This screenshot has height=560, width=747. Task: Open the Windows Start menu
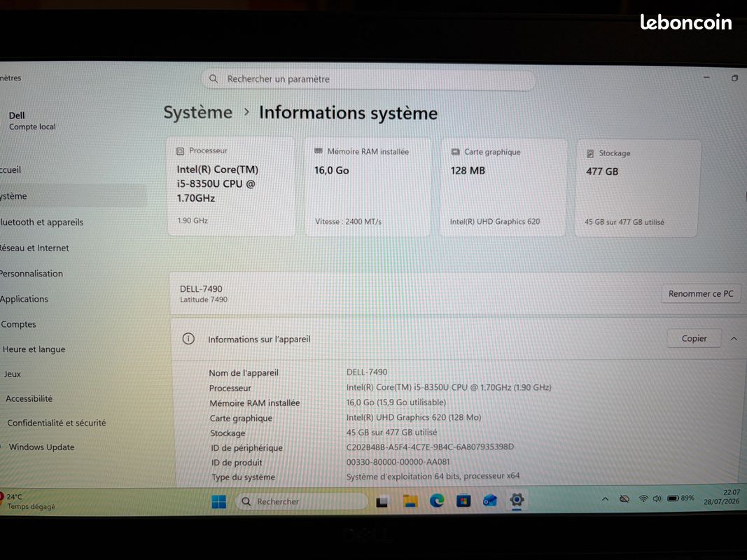pos(218,501)
